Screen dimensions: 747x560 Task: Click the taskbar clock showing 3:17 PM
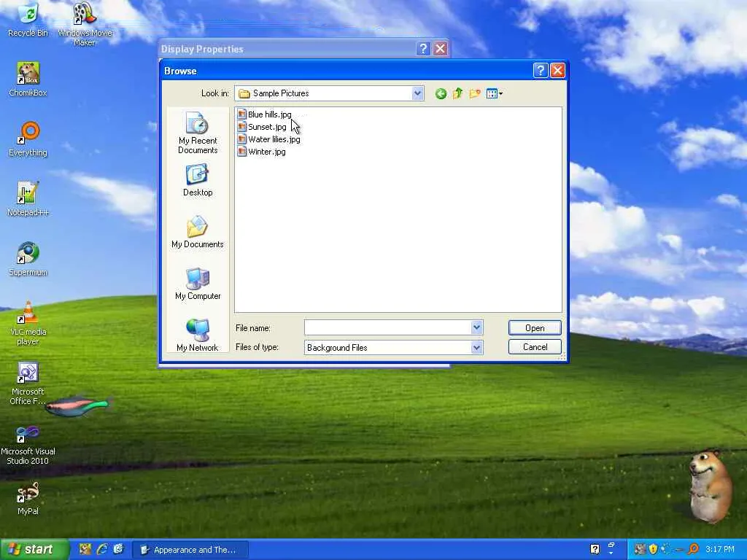point(720,550)
